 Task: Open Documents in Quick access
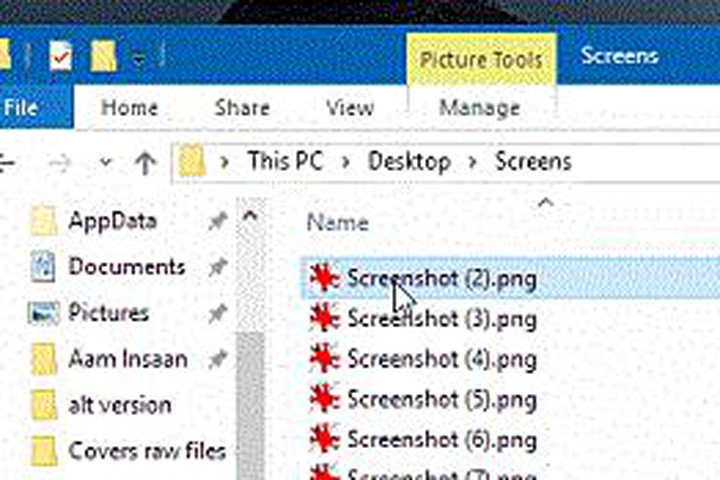[x=127, y=267]
